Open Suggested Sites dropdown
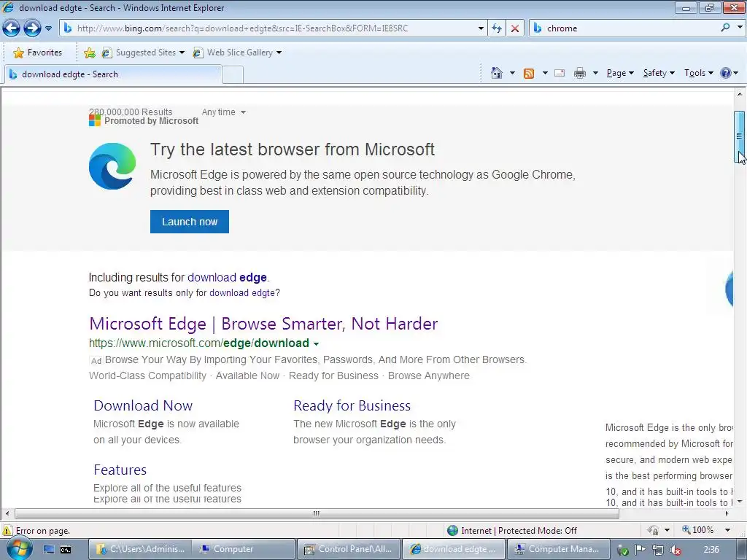 pyautogui.click(x=143, y=52)
